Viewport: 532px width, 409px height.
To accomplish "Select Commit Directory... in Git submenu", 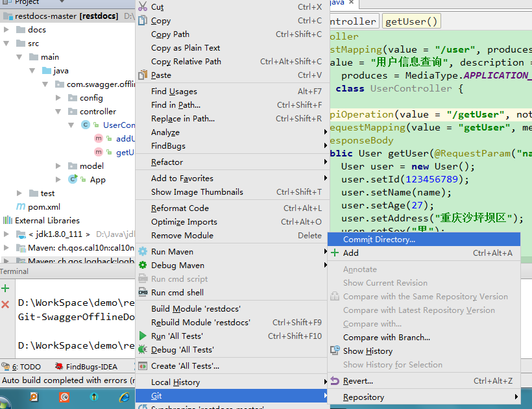I will [x=424, y=240].
